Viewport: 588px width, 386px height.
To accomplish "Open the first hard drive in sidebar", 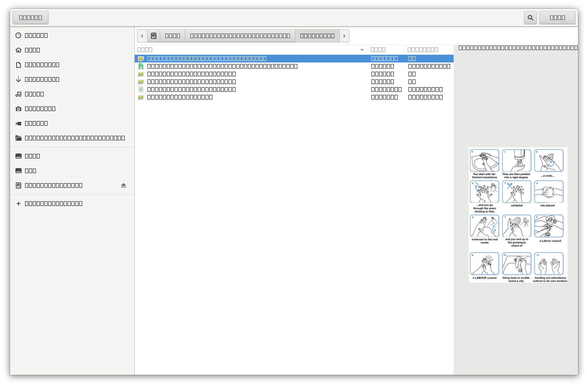I will (x=32, y=156).
